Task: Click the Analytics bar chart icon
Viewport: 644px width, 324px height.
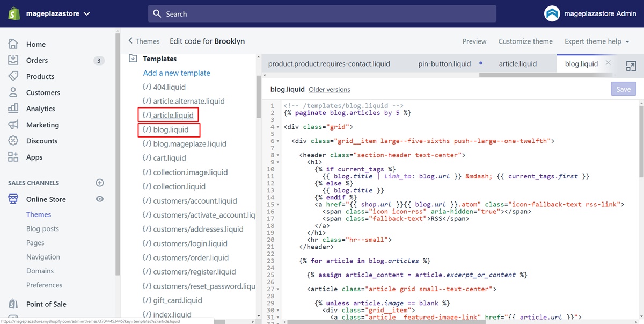Action: tap(13, 109)
